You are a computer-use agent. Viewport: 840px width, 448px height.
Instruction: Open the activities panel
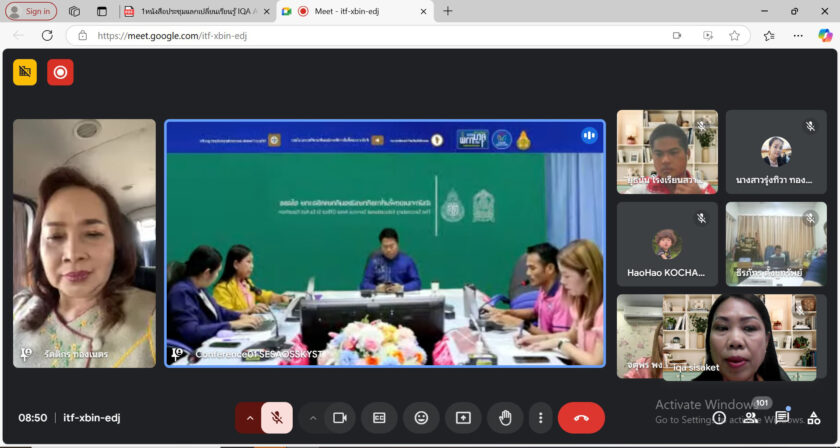(x=813, y=418)
